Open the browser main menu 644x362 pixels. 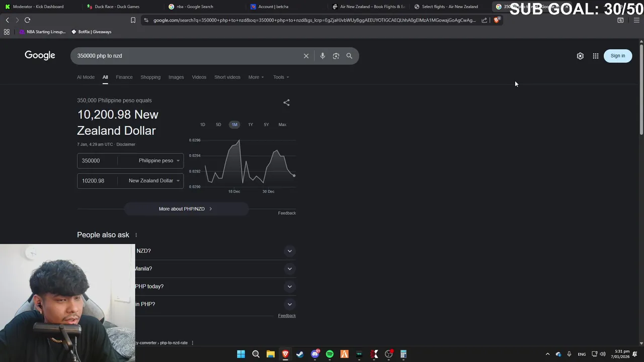[x=636, y=20]
